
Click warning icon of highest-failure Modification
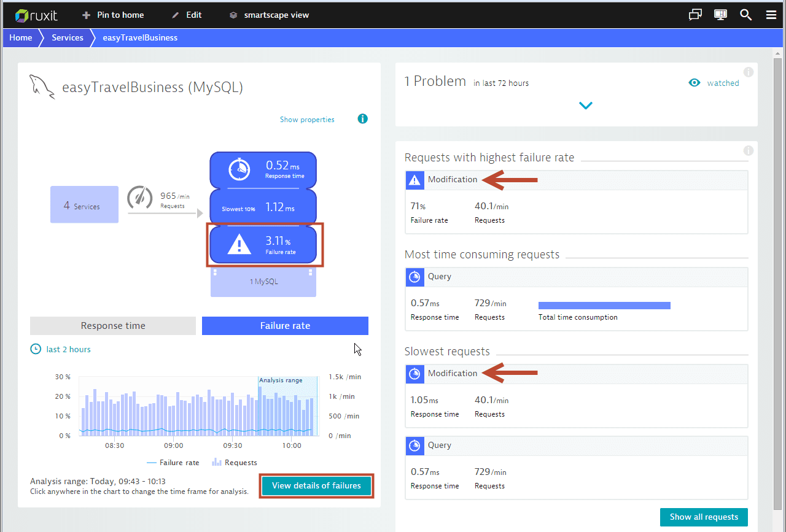[415, 180]
